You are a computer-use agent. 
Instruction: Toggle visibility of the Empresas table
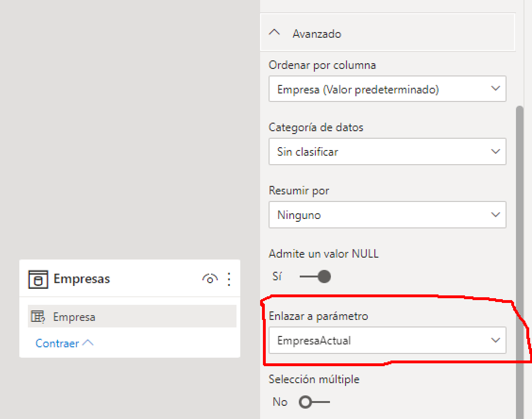[210, 279]
